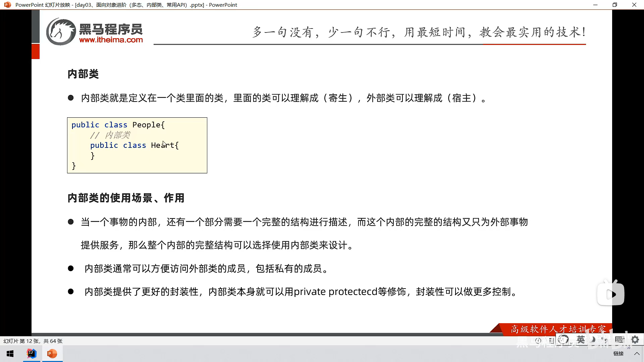Restore down the PowerPoint window
The width and height of the screenshot is (644, 362).
click(614, 5)
